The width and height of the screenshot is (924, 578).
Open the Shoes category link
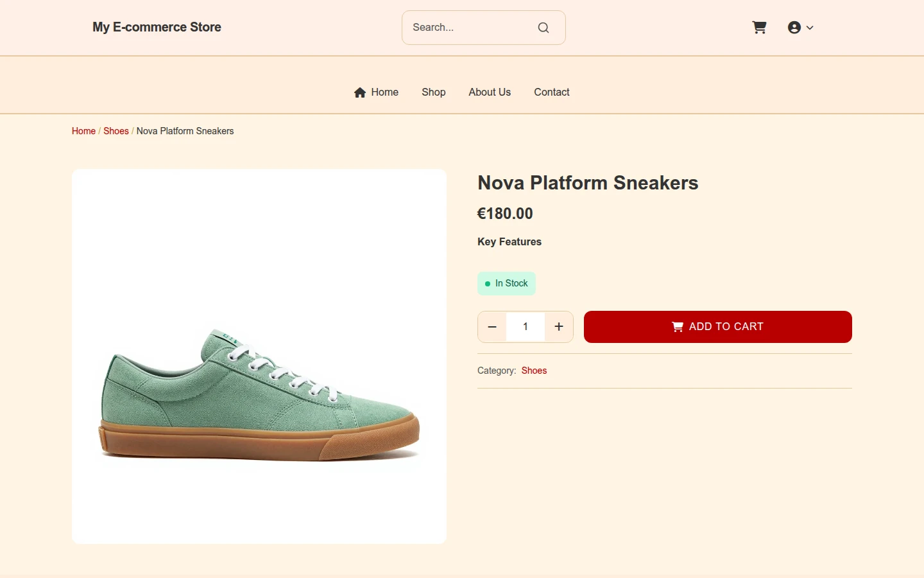click(534, 371)
